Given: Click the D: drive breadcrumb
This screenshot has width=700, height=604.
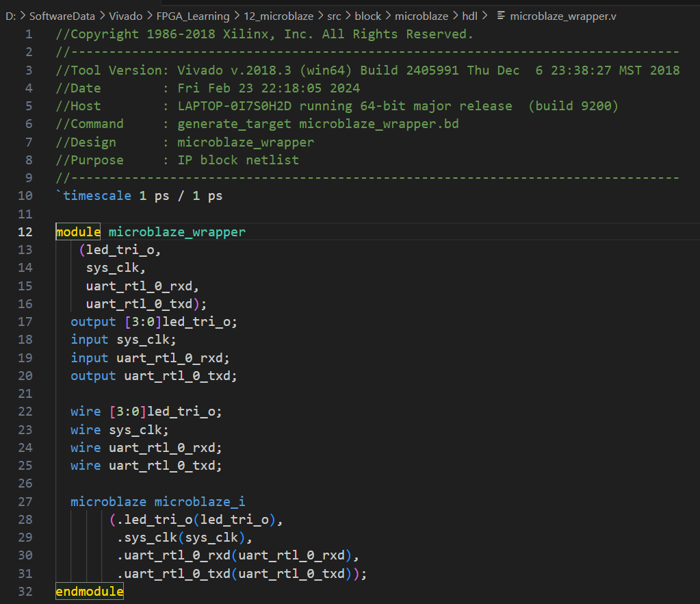Looking at the screenshot, I should [10, 16].
